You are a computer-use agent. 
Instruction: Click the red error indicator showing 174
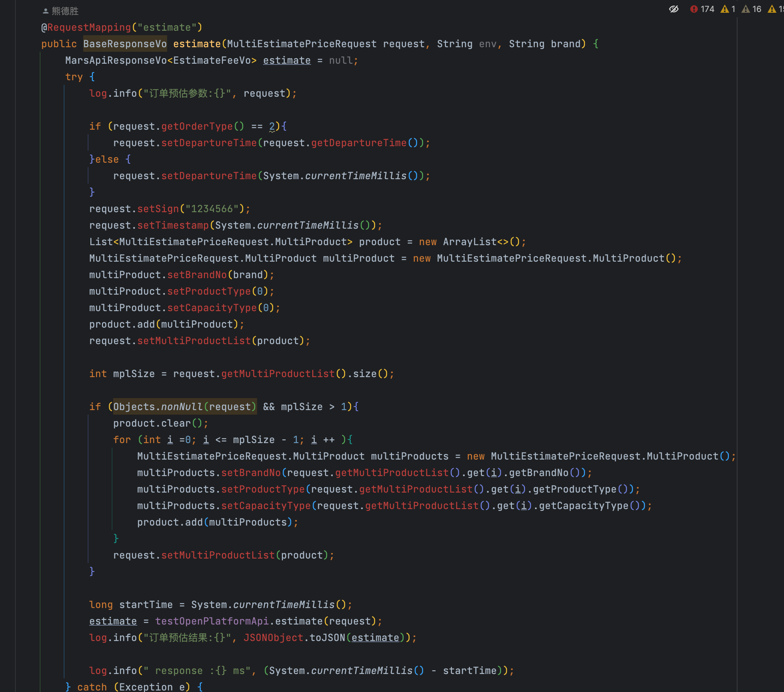[702, 9]
